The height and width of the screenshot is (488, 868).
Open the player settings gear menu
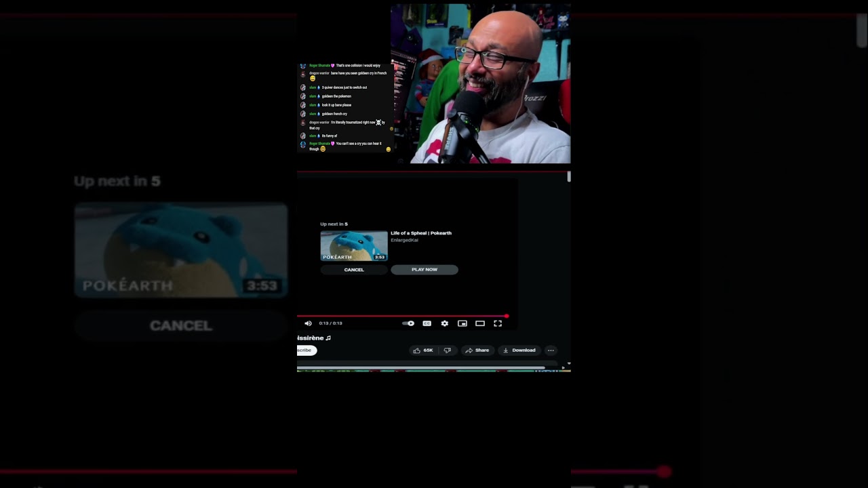click(445, 323)
